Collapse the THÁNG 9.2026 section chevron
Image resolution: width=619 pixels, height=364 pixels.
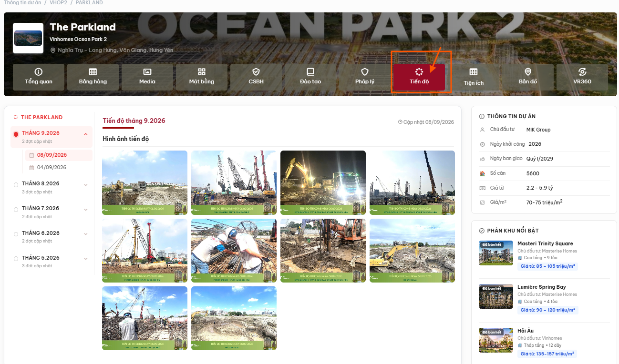pyautogui.click(x=86, y=134)
